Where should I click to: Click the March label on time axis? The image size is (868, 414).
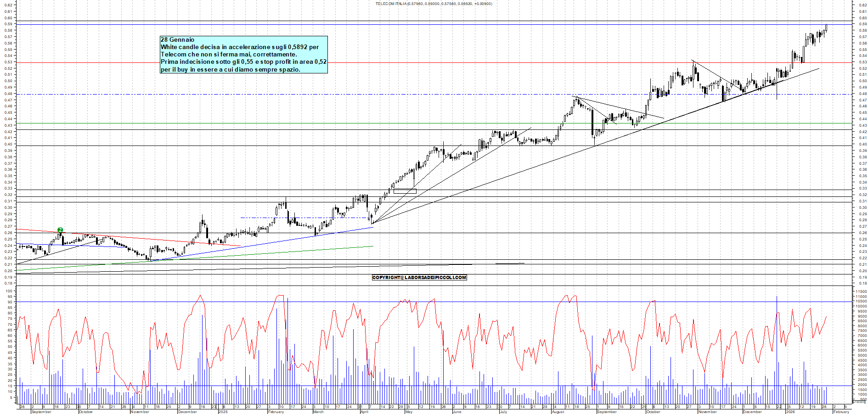click(x=318, y=412)
